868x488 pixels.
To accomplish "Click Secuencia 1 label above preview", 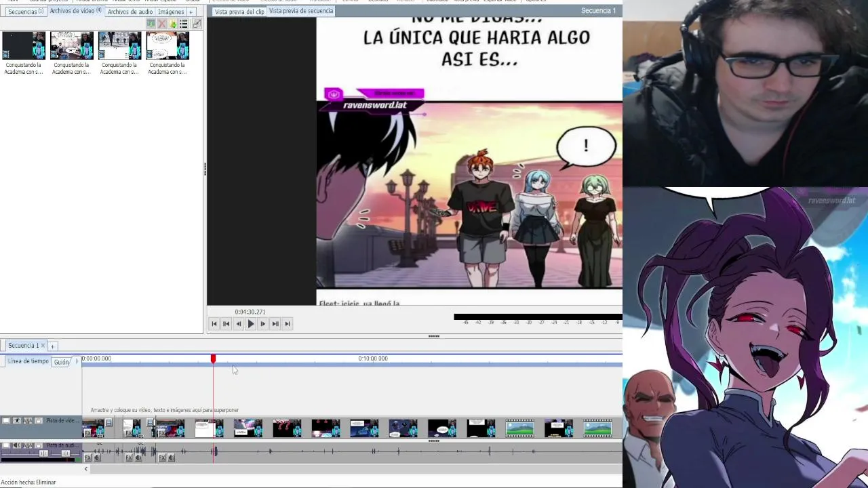I will [x=598, y=11].
